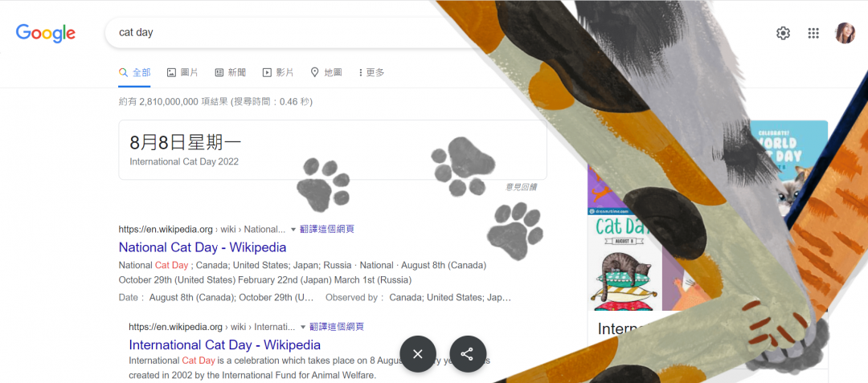868x383 pixels.
Task: Click the account profile picture
Action: click(x=845, y=33)
